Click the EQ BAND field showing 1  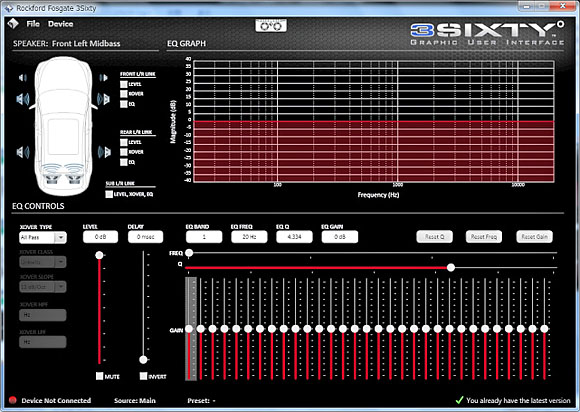point(204,237)
